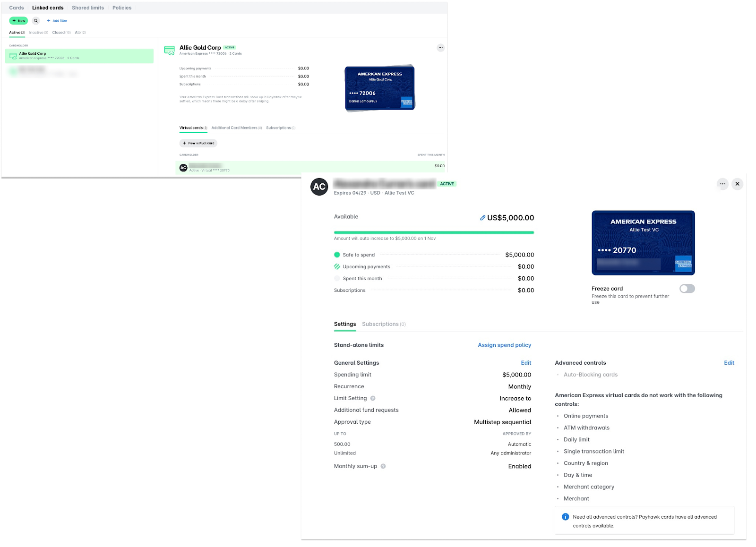
Task: Click the Limit Setting help icon
Action: [x=372, y=398]
